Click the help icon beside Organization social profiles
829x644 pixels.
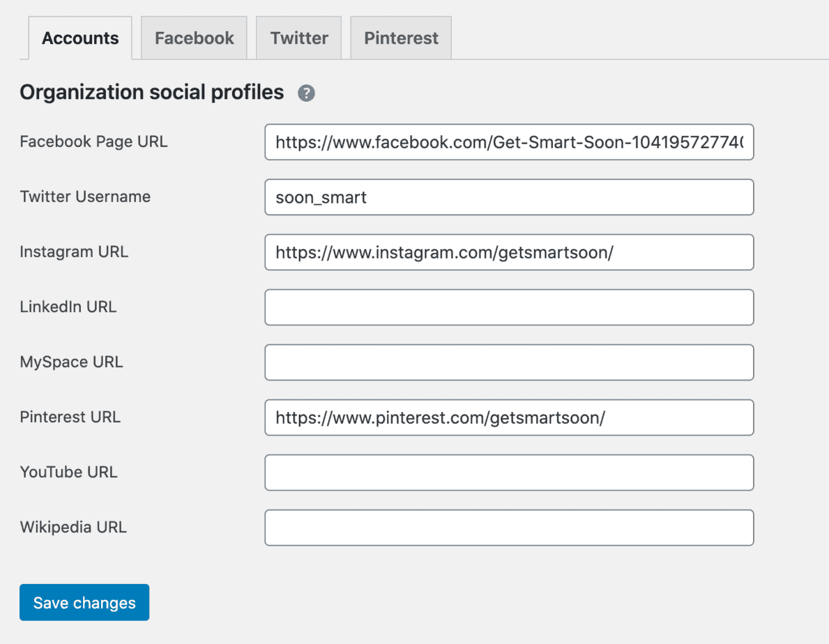[x=307, y=93]
